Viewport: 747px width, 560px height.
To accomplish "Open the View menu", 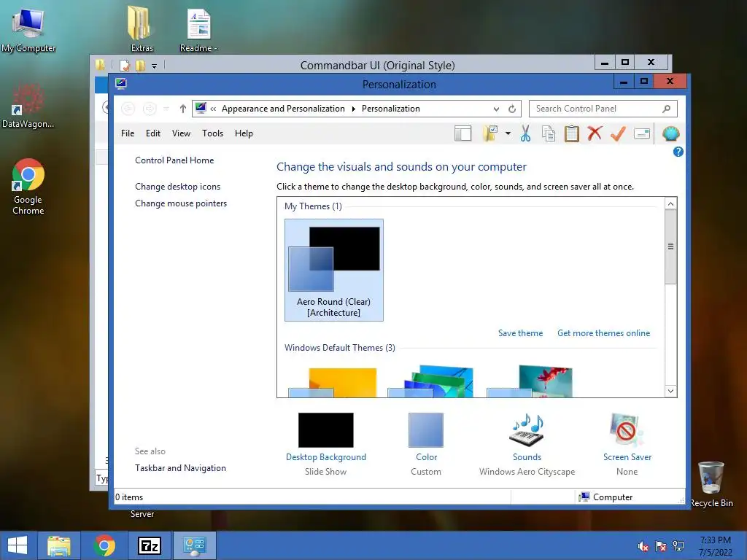I will 181,133.
